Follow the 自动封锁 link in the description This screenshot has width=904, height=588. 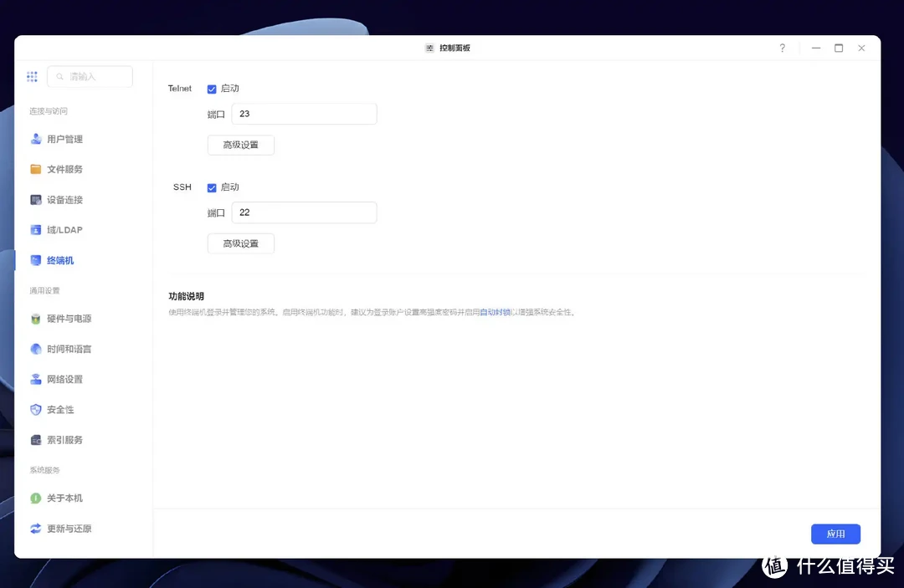tap(496, 311)
